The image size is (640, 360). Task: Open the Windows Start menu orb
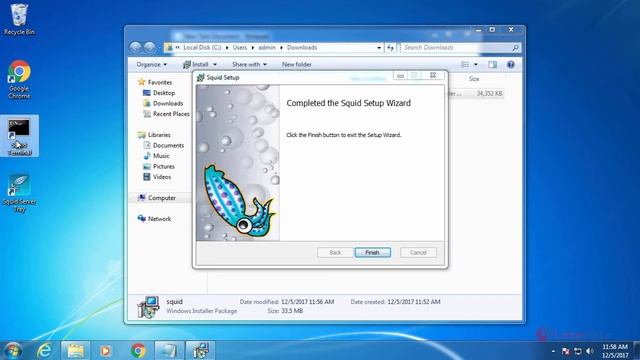[x=13, y=351]
